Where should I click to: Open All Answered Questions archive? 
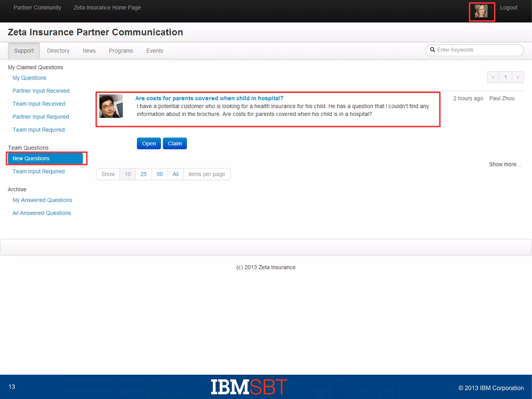[x=42, y=213]
